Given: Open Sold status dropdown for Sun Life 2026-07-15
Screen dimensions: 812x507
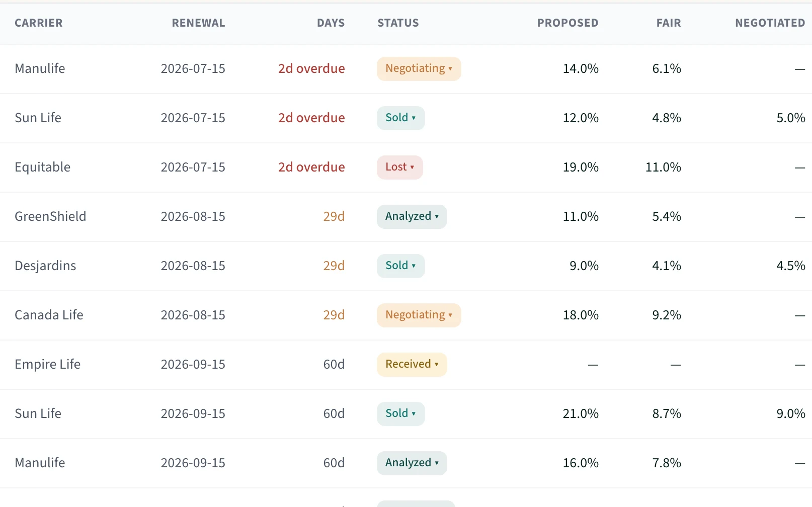Looking at the screenshot, I should point(400,118).
